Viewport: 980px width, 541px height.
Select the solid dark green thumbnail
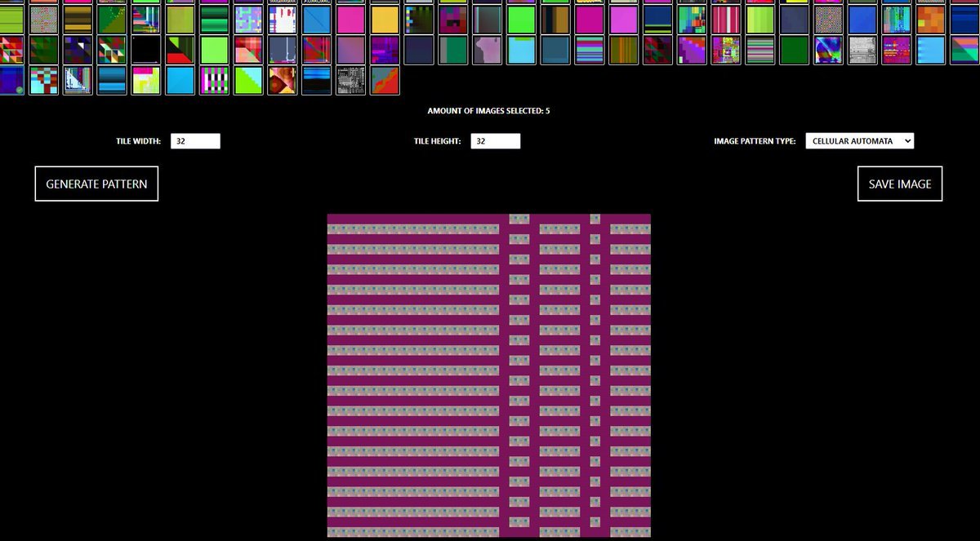pyautogui.click(x=794, y=50)
